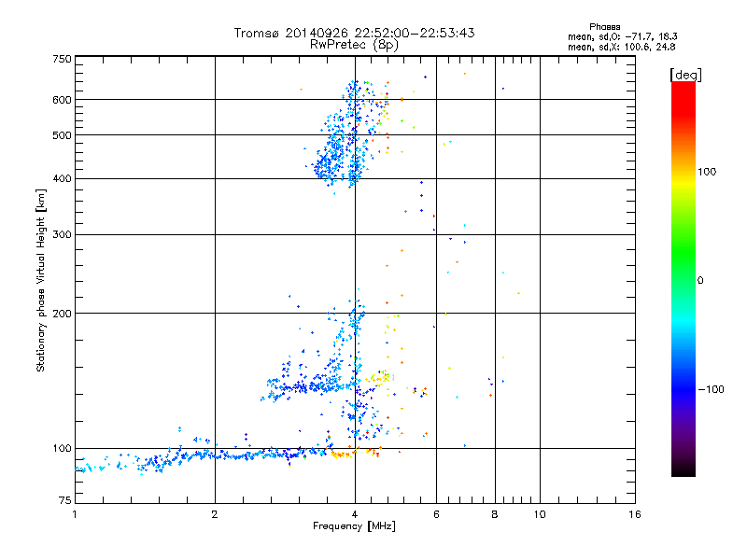Select the 'mean, sd,O: -71.7, 18.3' line
Viewport: 747px width, 560px height.
pos(623,36)
